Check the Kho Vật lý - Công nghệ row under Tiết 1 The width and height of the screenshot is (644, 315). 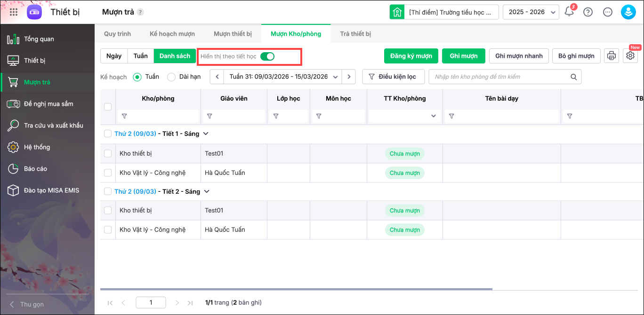(x=108, y=173)
